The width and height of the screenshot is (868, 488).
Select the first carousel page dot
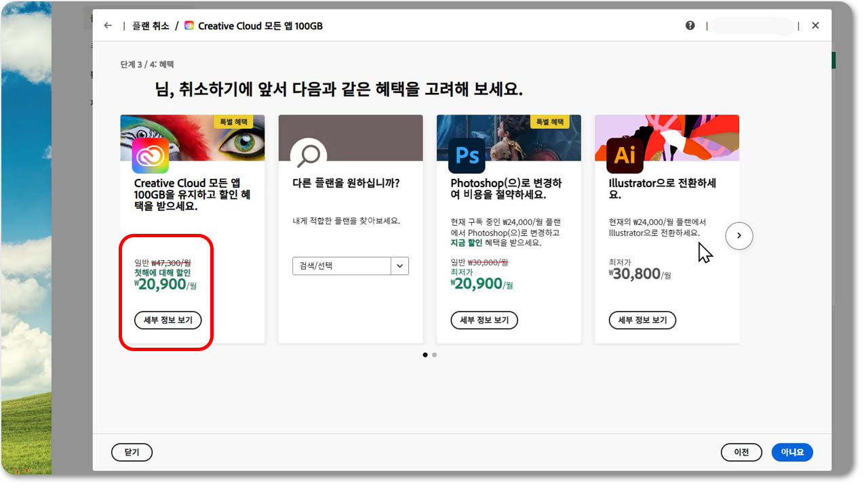point(425,354)
